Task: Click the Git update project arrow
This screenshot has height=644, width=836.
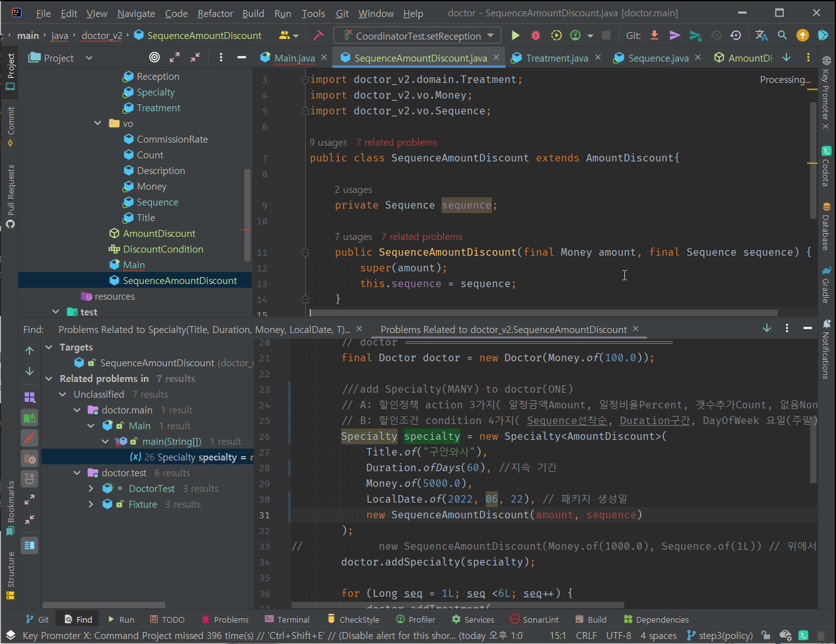Action: coord(654,36)
